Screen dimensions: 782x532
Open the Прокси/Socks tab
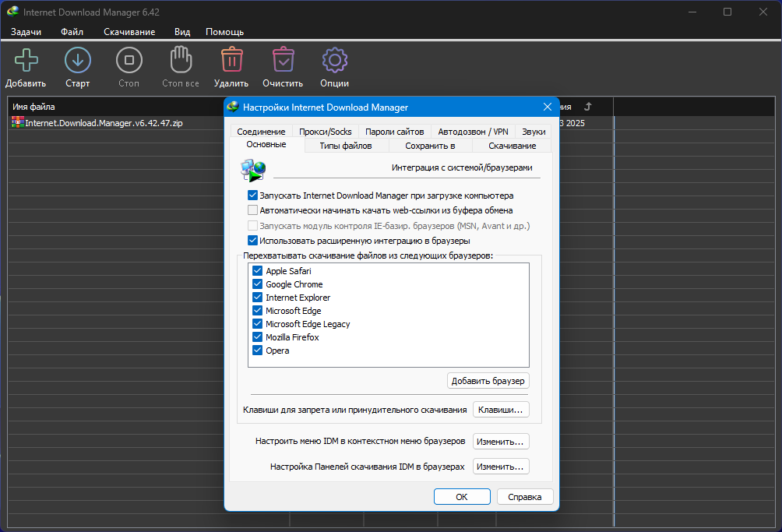(325, 132)
